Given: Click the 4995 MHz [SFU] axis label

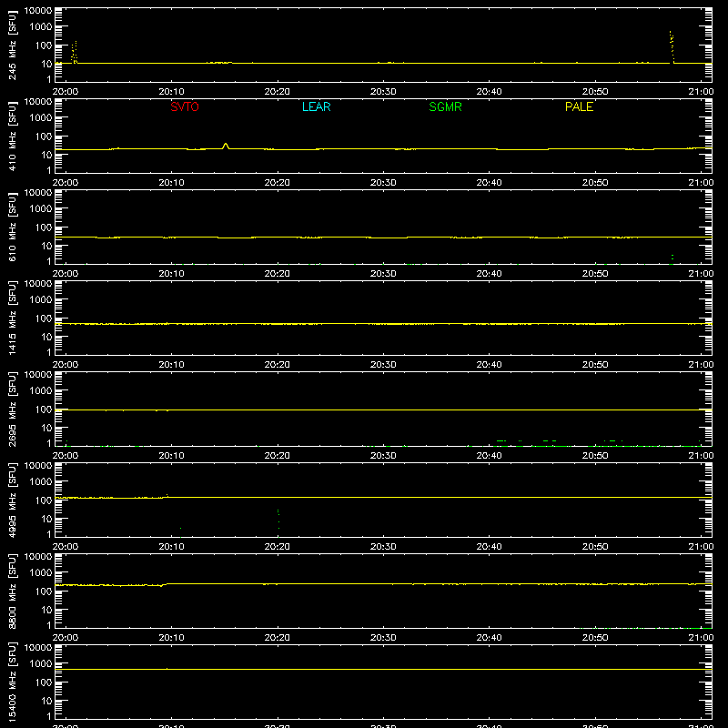Looking at the screenshot, I should point(12,500).
